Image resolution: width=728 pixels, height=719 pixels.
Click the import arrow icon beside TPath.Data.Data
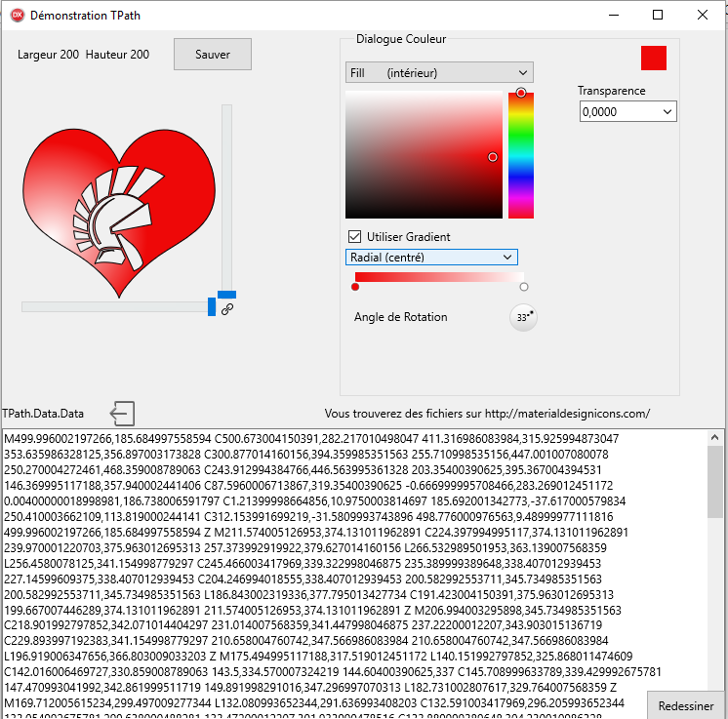tap(123, 413)
